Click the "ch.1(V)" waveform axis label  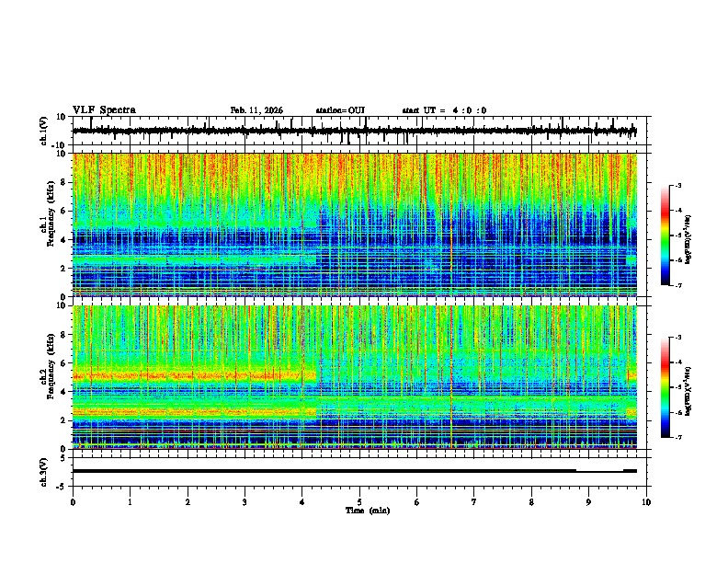click(44, 131)
